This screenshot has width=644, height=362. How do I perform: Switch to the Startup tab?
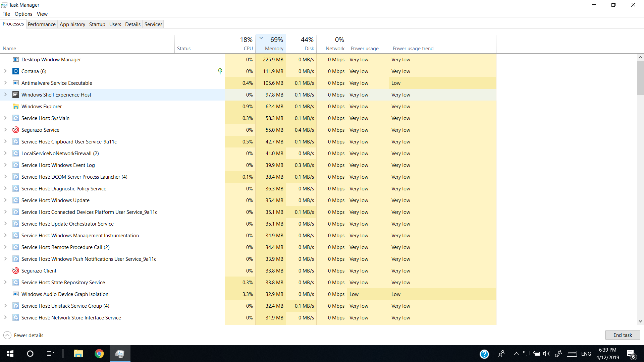[97, 24]
